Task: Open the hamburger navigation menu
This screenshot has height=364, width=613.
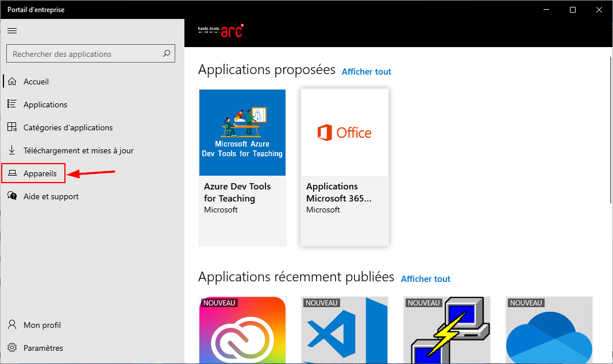Action: [x=12, y=30]
